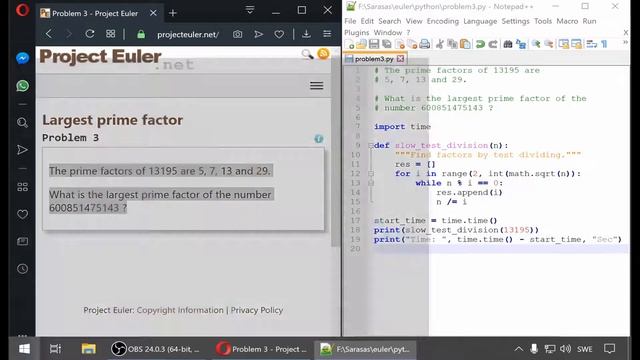640x360 pixels.
Task: Click the New file icon in Notepad++
Action: (350, 44)
